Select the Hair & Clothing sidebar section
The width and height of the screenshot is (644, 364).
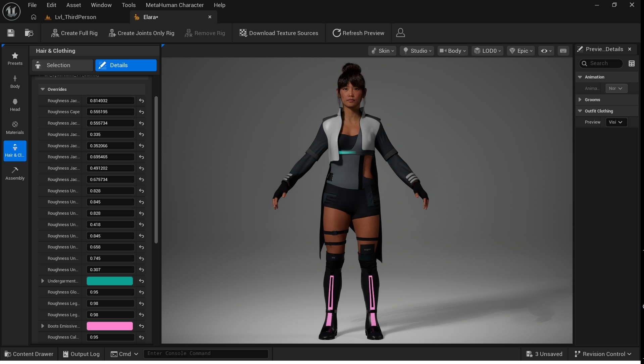pyautogui.click(x=15, y=151)
